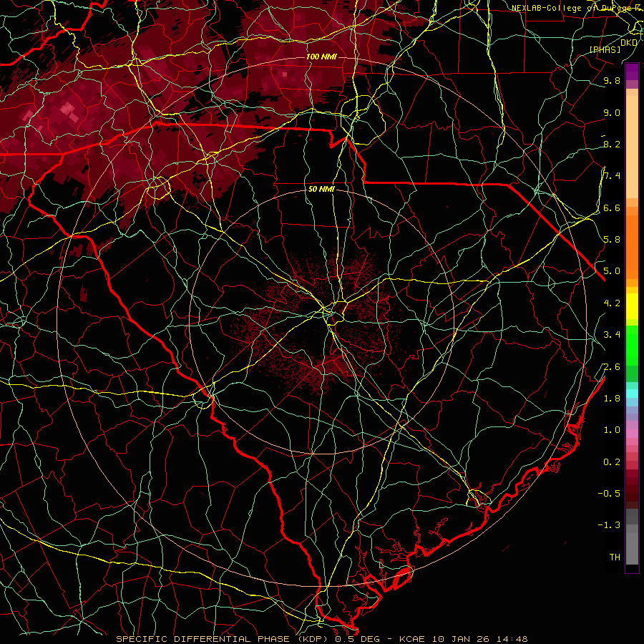Screen dimensions: 644x644
Task: Click the 8.2 value on the color scale
Action: tap(612, 144)
